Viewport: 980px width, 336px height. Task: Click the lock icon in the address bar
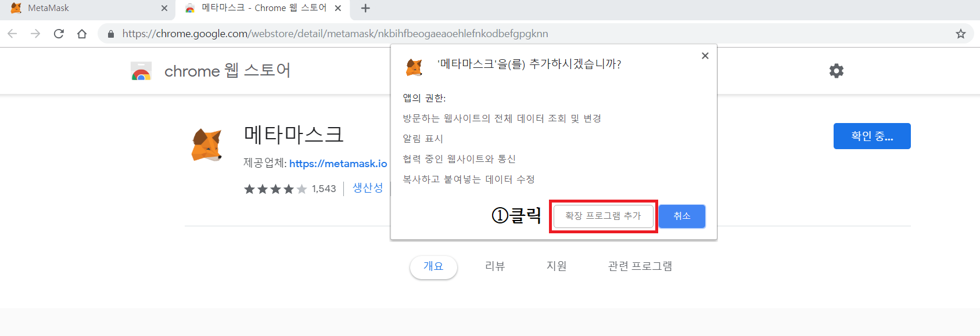coord(111,34)
